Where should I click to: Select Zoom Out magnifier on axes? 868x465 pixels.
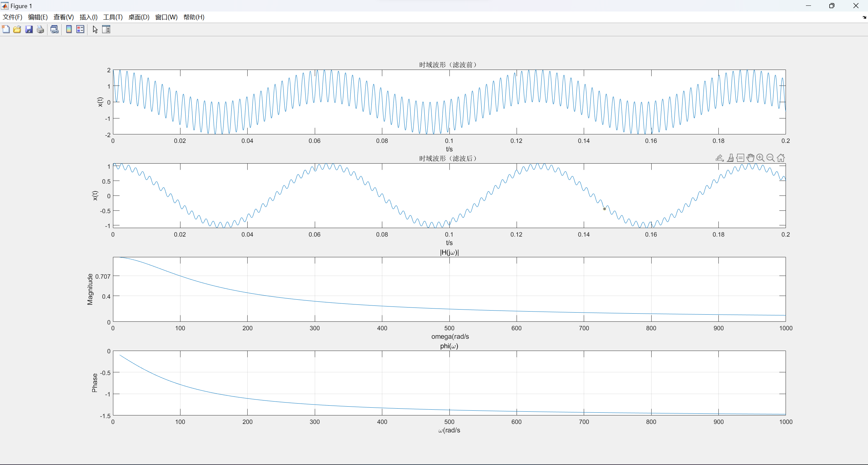[x=771, y=158]
